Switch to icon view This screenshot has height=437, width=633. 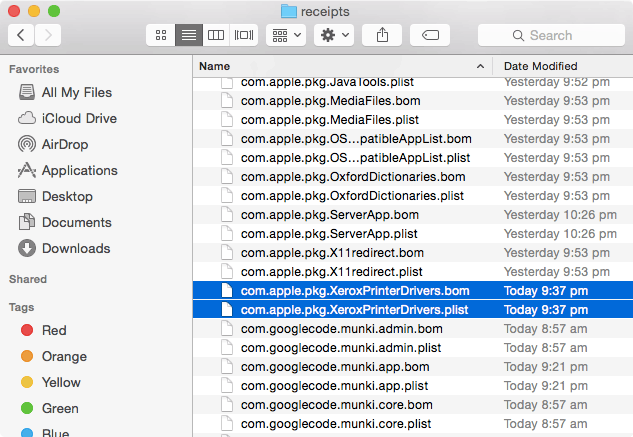(x=161, y=35)
